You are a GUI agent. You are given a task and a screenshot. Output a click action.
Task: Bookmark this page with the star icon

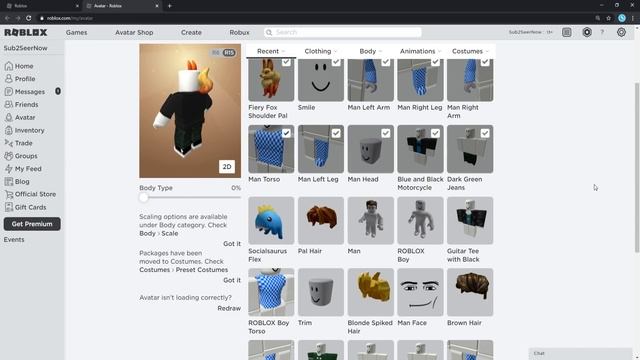click(609, 18)
